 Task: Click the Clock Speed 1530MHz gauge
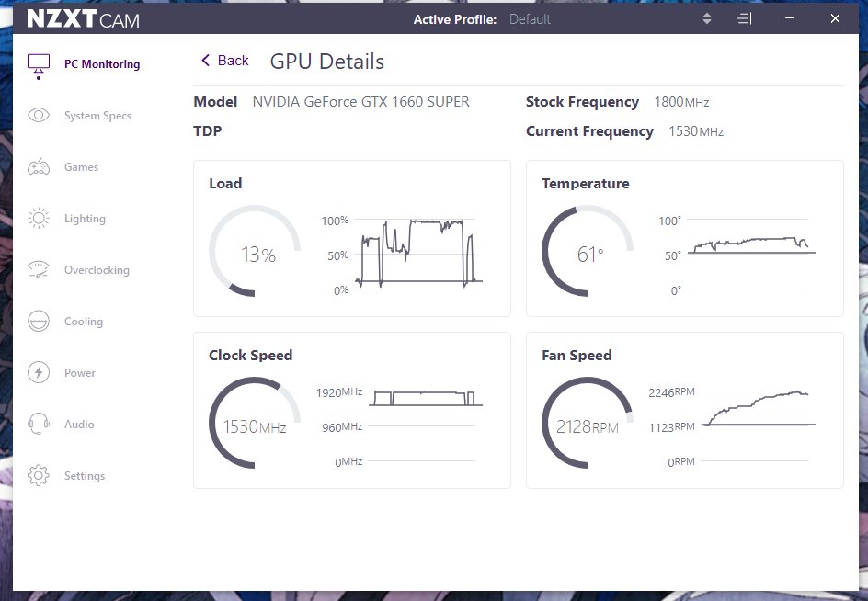coord(255,423)
